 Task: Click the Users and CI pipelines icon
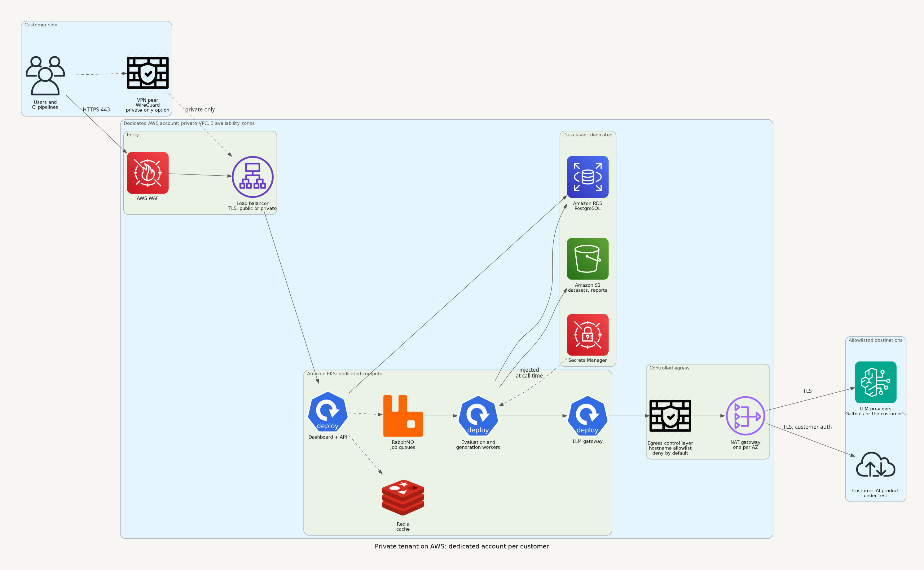coord(45,75)
